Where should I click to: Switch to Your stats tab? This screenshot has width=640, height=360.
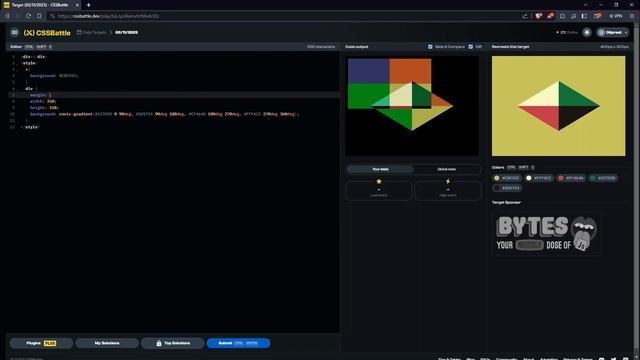[x=380, y=169]
